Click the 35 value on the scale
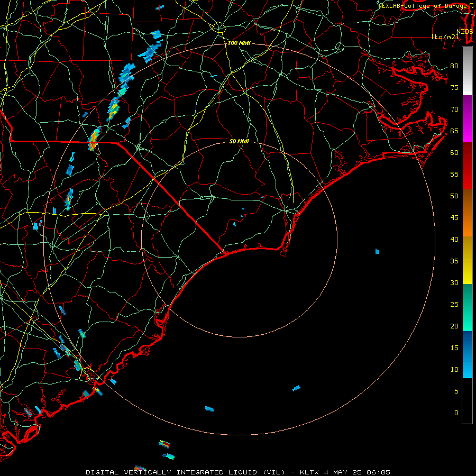The width and height of the screenshot is (476, 476). click(454, 261)
